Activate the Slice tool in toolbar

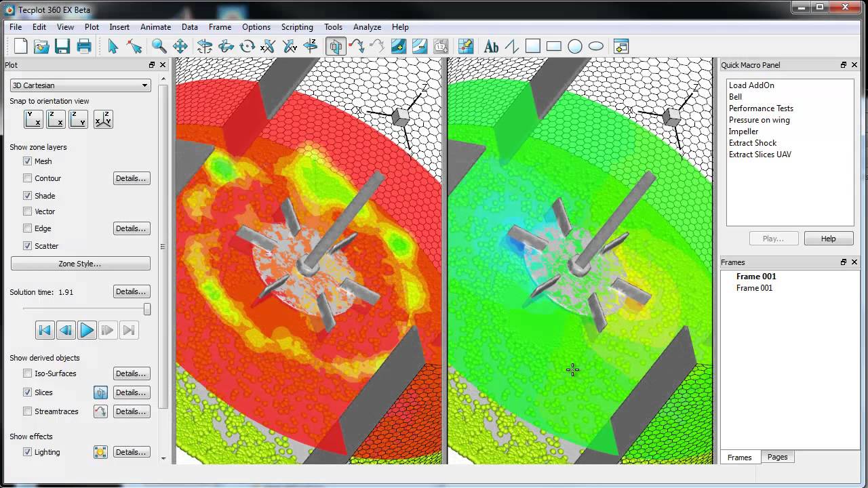point(335,46)
